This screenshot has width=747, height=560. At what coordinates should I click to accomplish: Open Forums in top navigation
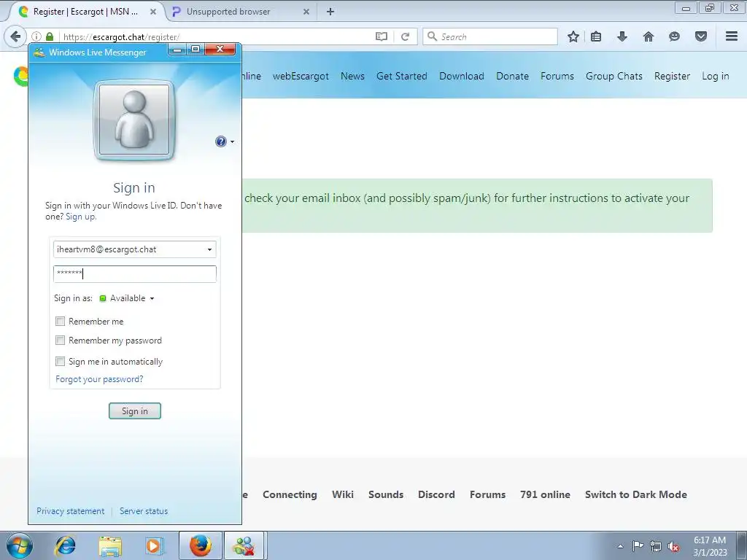click(557, 76)
